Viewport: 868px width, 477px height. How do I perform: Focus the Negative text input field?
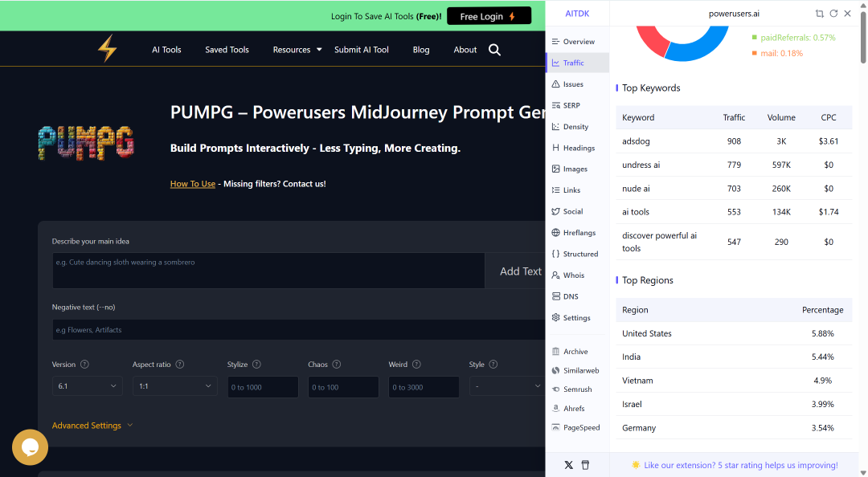pos(299,330)
